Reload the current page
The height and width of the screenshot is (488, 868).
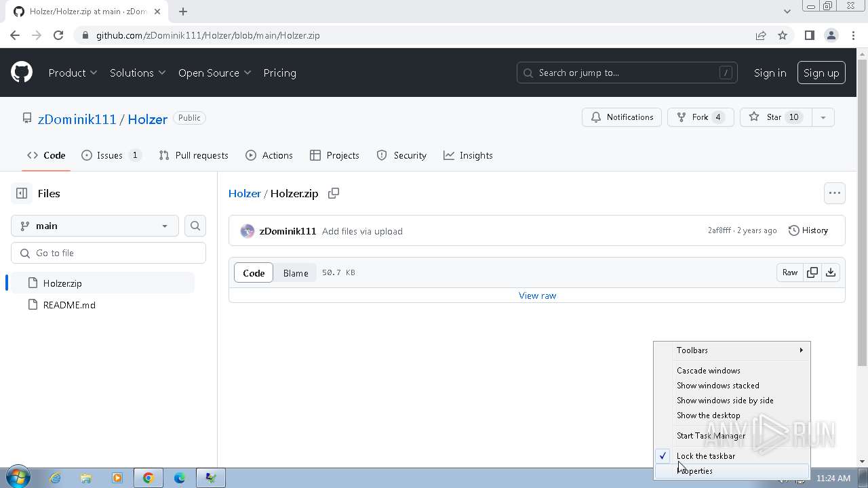(58, 35)
